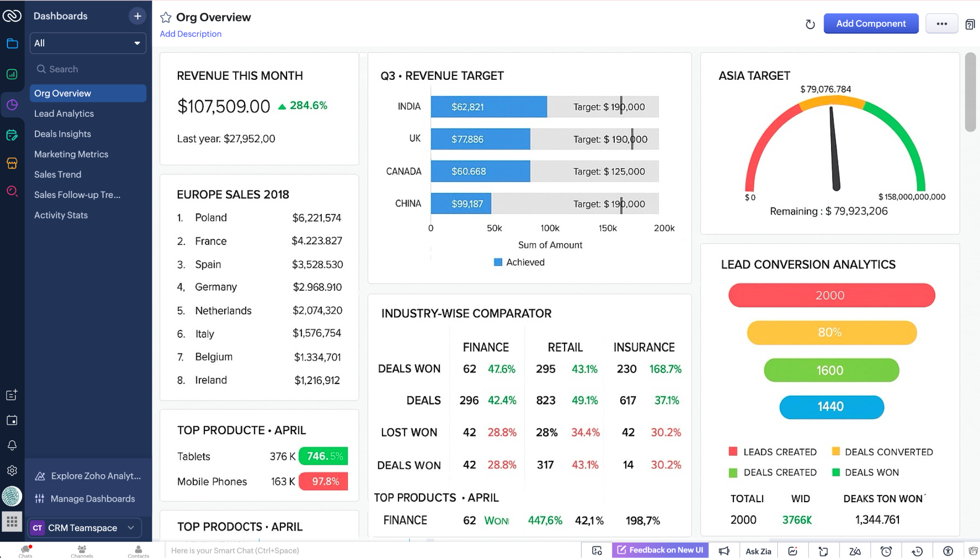Open the settings gear icon

click(x=12, y=470)
